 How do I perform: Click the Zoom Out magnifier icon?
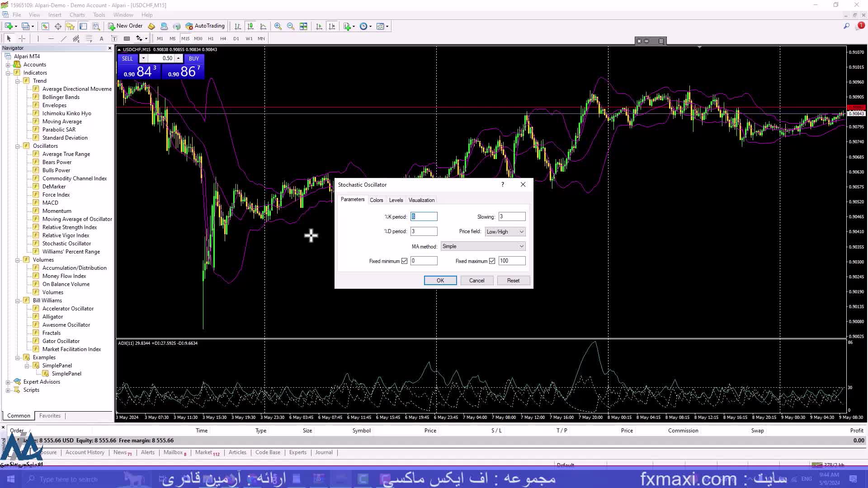coord(291,26)
